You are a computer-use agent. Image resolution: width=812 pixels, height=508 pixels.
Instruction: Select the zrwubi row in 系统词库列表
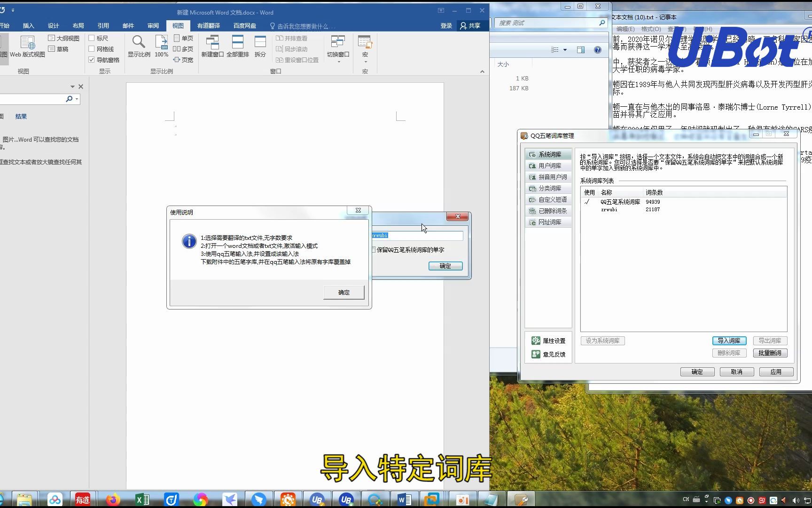coord(684,209)
